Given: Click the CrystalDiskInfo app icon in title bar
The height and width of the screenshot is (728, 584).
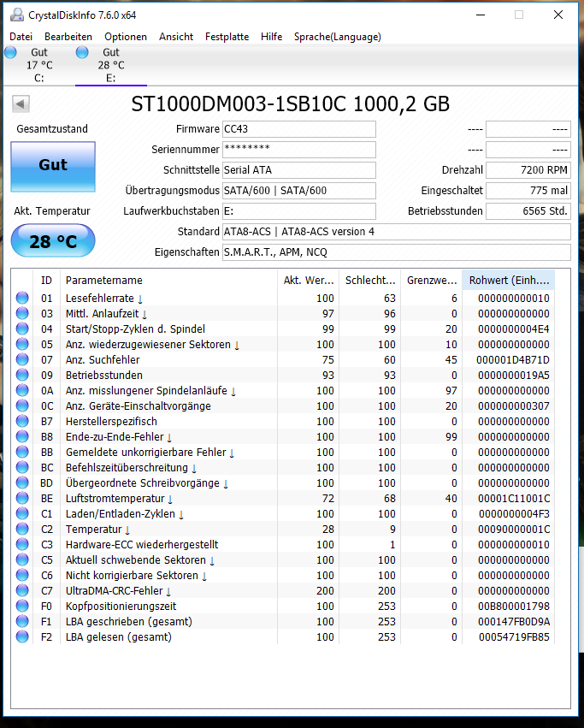Looking at the screenshot, I should click(17, 15).
